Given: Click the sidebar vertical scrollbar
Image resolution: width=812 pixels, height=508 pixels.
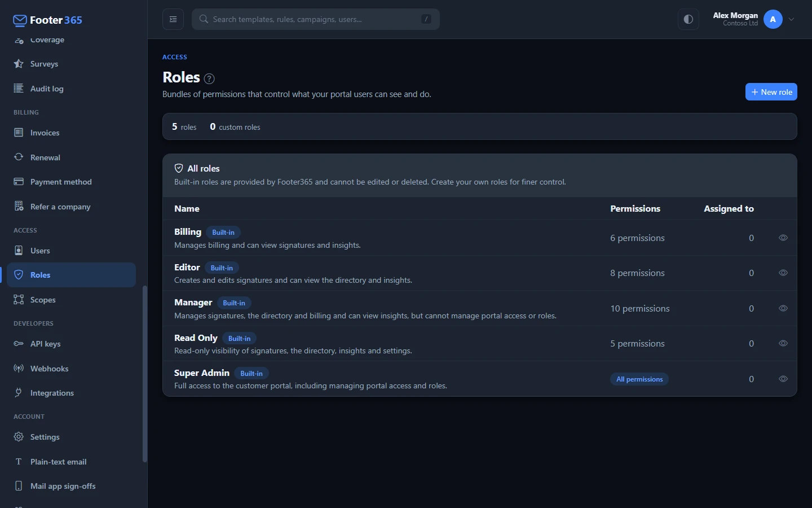Looking at the screenshot, I should (144, 374).
